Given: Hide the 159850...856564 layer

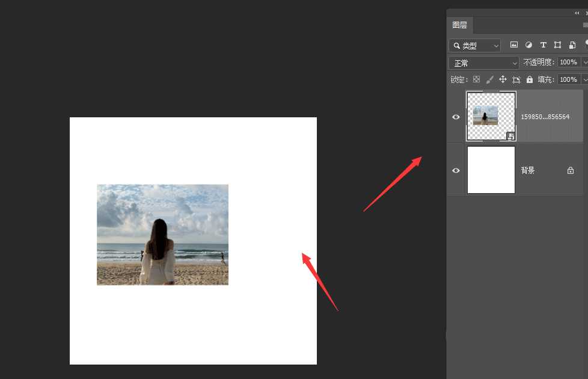Looking at the screenshot, I should coord(456,117).
